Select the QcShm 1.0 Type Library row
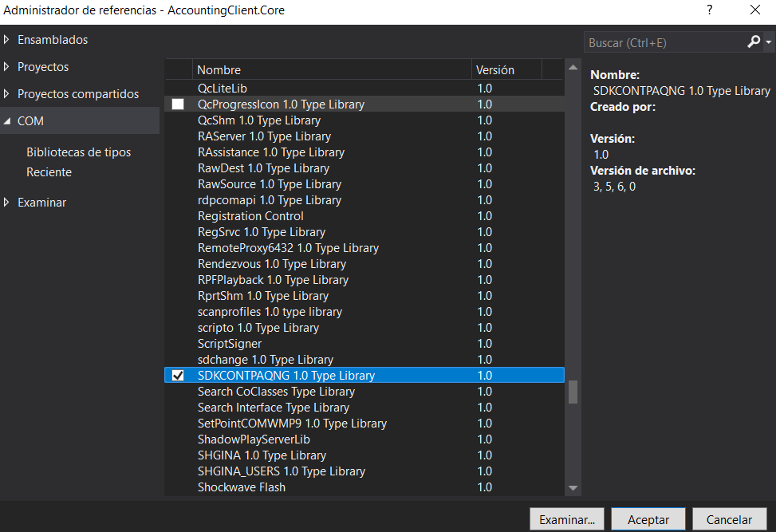776x532 pixels. pos(364,120)
